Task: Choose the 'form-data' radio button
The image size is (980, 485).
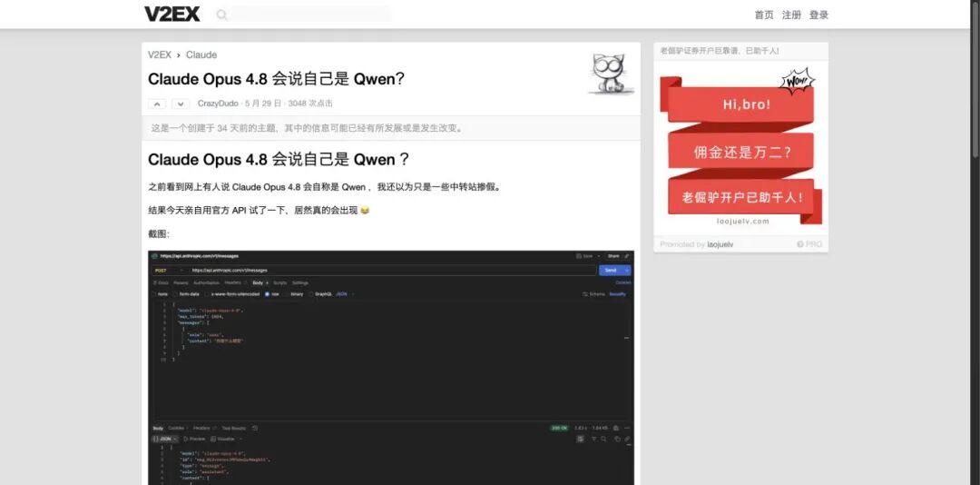Action: coord(176,294)
